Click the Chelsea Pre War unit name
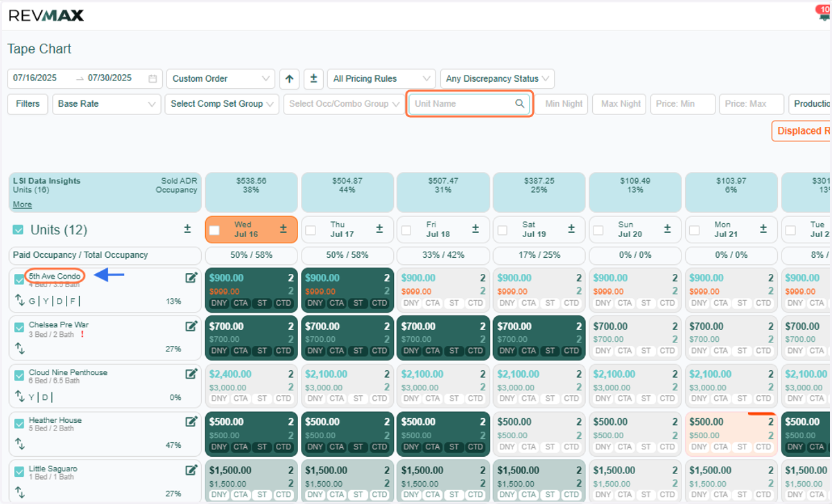832x504 pixels. point(59,324)
